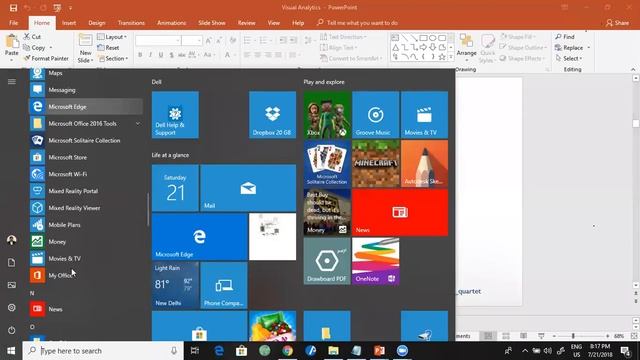
Task: Open Task View on the taskbar
Action: pos(195,351)
